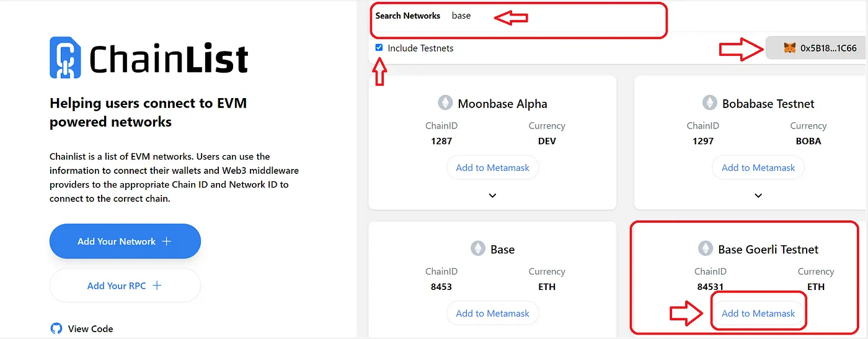The image size is (868, 339).
Task: Expand the Bobabase Testnet card chevron
Action: [758, 196]
